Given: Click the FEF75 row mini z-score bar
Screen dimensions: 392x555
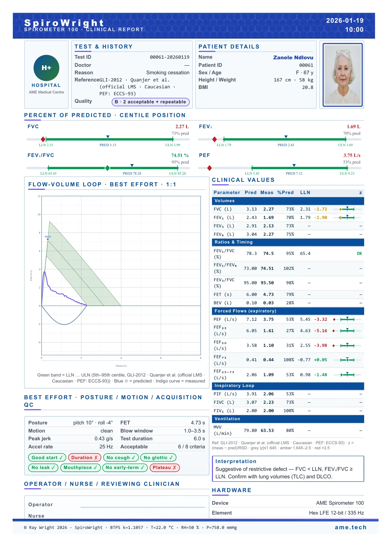Looking at the screenshot, I should coord(347,360).
